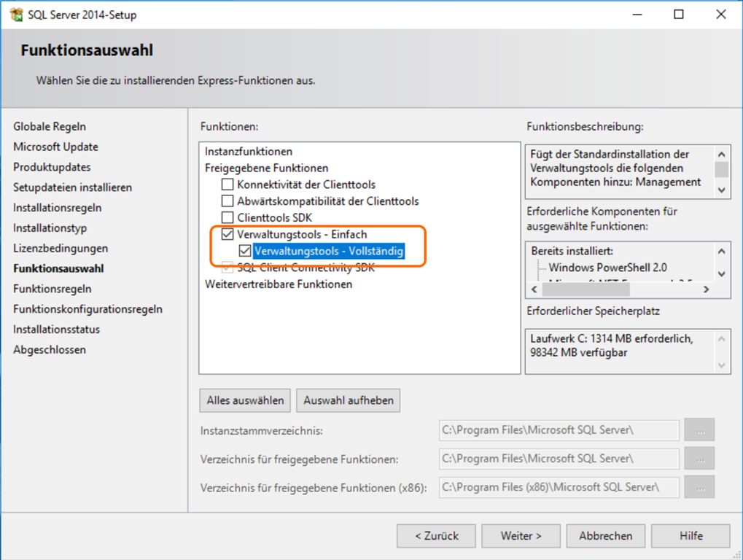
Task: Tick the Clienttools SDK checkbox
Action: point(228,218)
